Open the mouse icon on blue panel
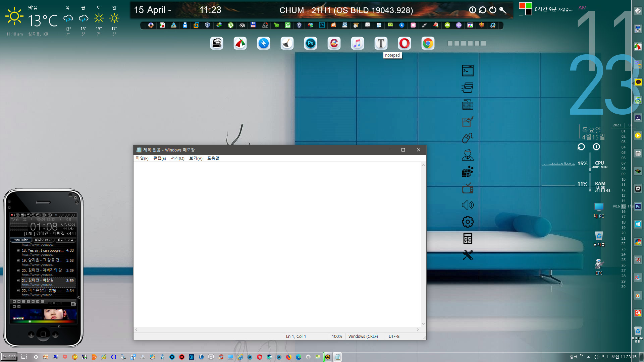This screenshot has width=644, height=362. (x=468, y=138)
